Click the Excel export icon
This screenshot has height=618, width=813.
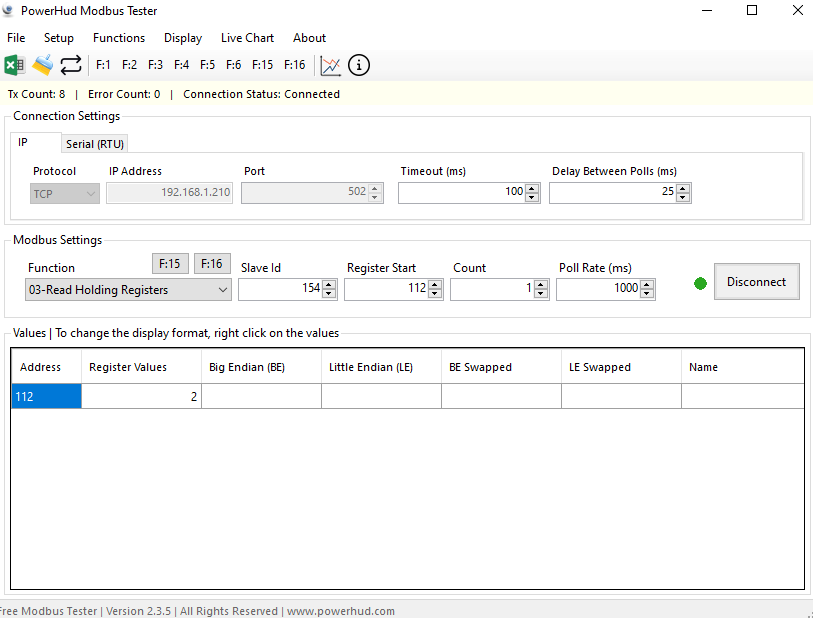click(x=14, y=65)
